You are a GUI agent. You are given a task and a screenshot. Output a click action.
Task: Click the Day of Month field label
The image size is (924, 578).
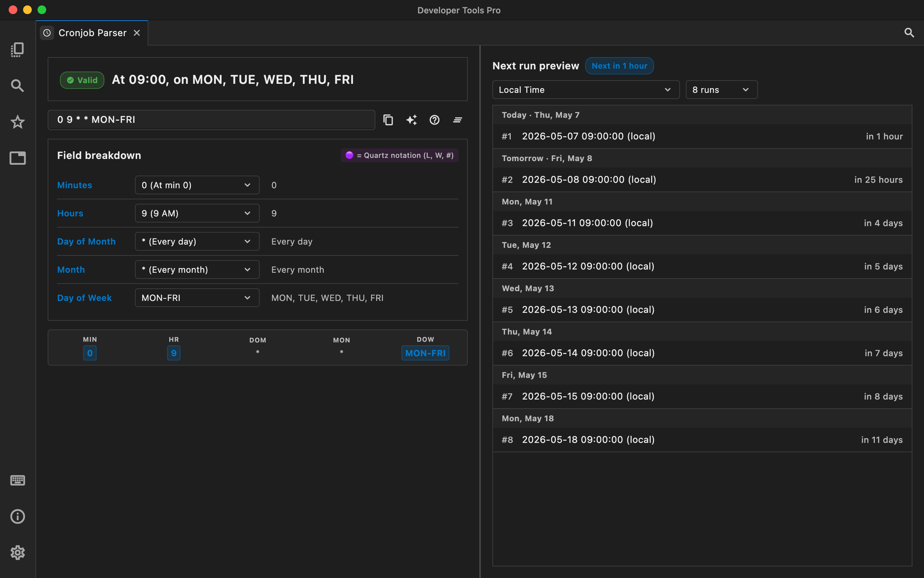pos(86,242)
